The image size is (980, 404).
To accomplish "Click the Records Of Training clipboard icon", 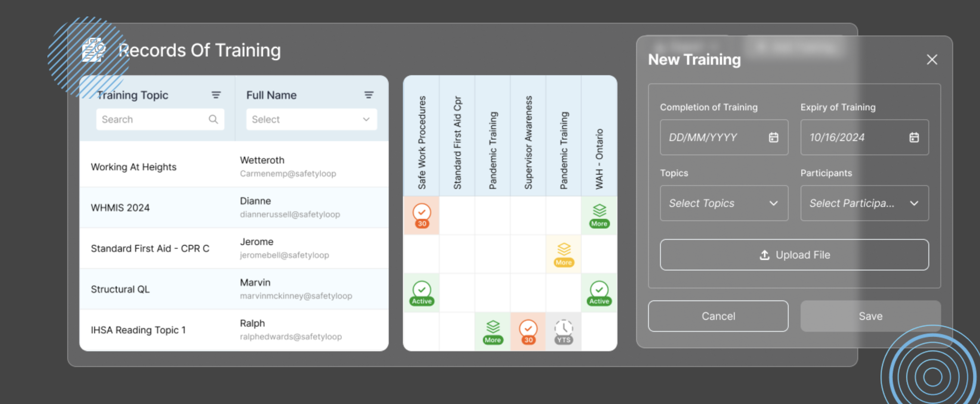I will (93, 50).
